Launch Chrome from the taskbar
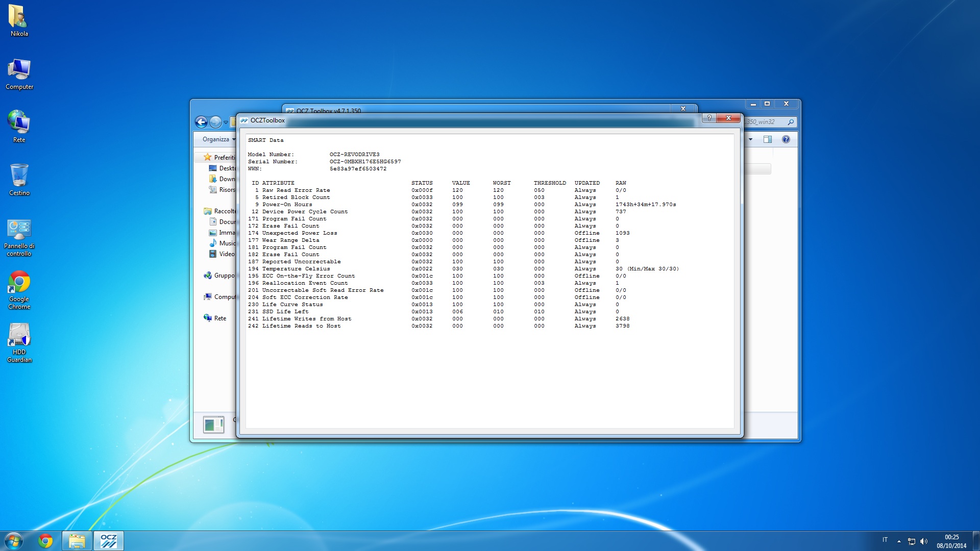The height and width of the screenshot is (551, 980). [45, 541]
